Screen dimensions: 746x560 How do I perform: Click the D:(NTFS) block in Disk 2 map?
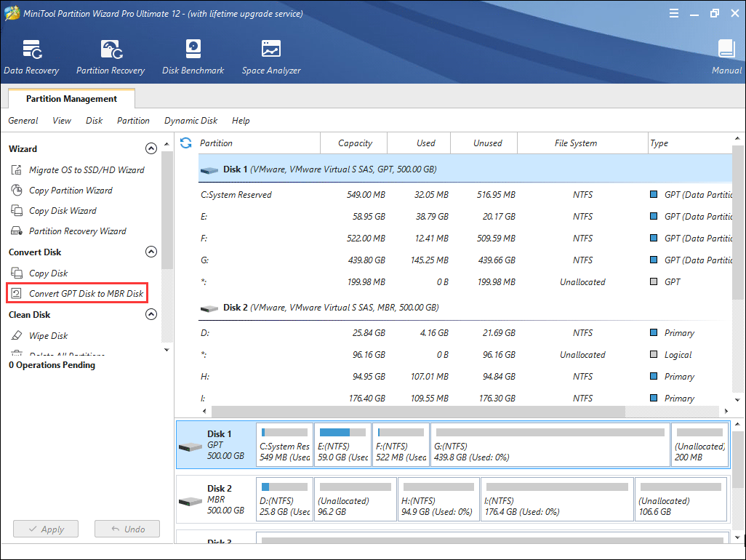[284, 500]
